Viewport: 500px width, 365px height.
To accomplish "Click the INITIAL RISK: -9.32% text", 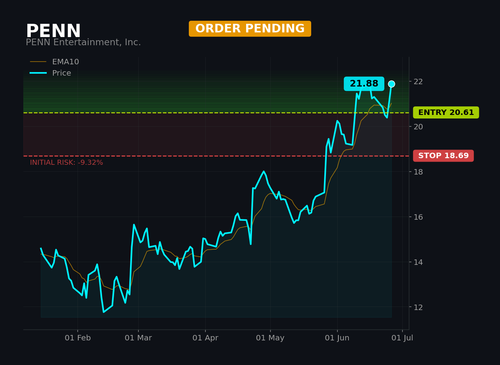I will (66, 163).
